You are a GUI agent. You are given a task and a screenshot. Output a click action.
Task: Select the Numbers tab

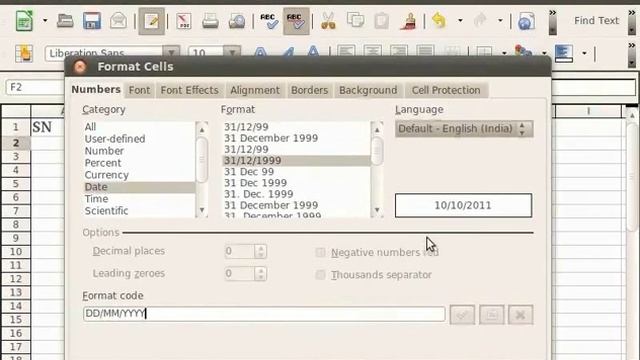click(96, 90)
